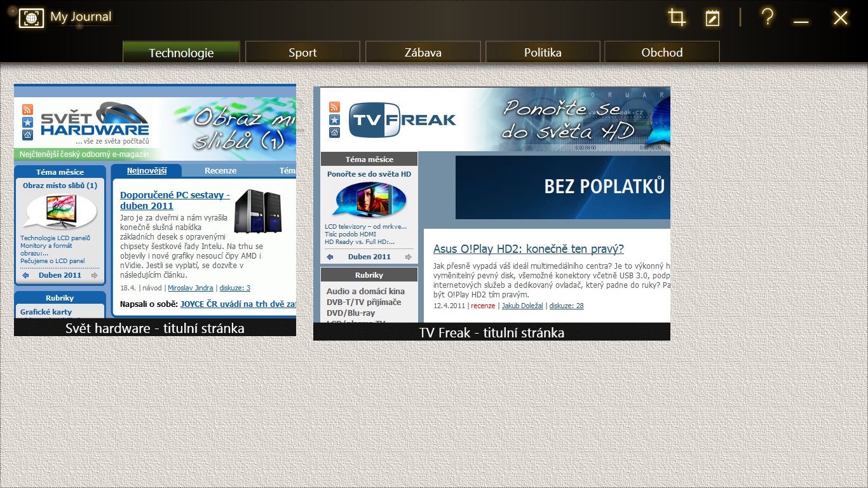868x488 pixels.
Task: Open the help question mark icon
Action: tap(767, 17)
